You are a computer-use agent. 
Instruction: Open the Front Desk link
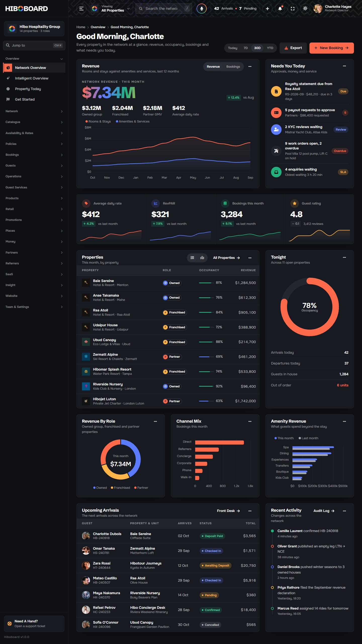pos(229,511)
